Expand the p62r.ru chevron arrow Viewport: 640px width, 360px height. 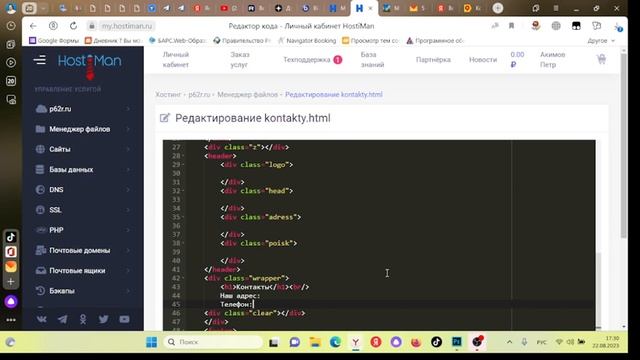128,109
